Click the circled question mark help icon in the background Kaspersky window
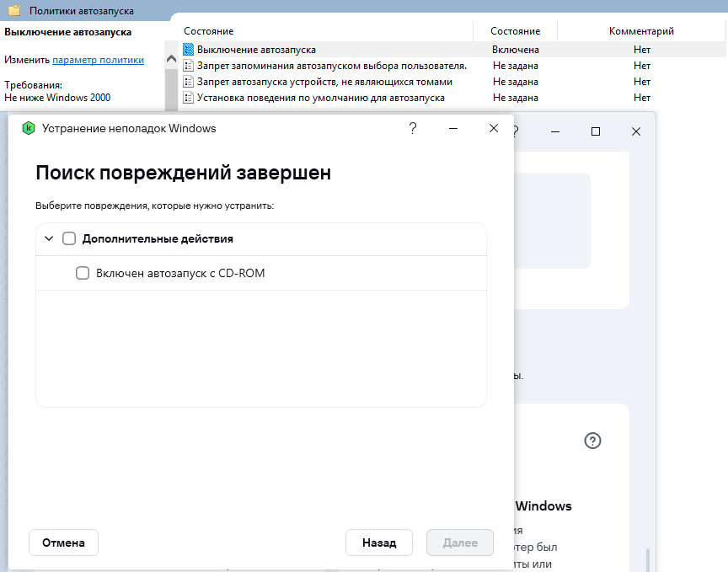Viewport: 728px width, 572px height. (x=592, y=441)
